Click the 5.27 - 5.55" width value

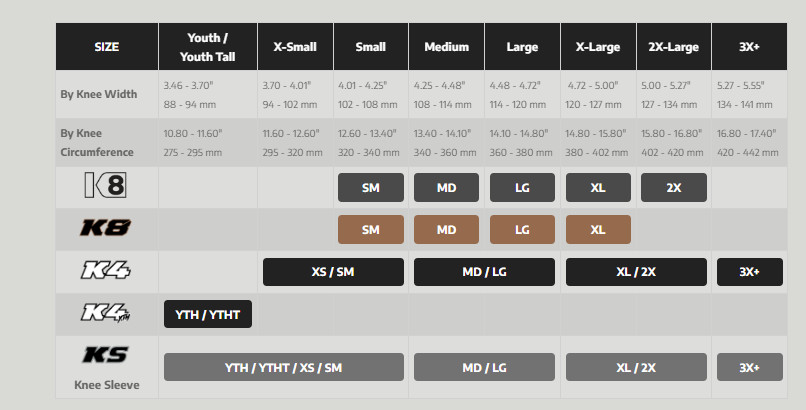click(x=741, y=85)
